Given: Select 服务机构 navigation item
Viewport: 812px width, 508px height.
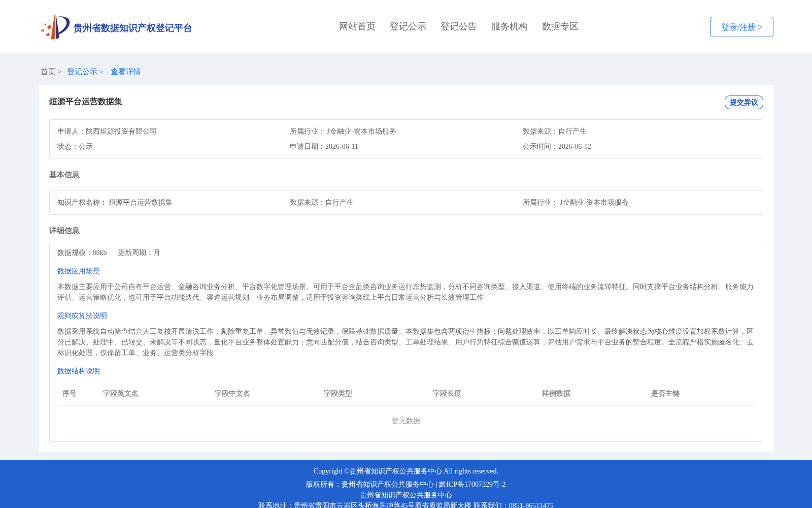Looking at the screenshot, I should (x=510, y=26).
